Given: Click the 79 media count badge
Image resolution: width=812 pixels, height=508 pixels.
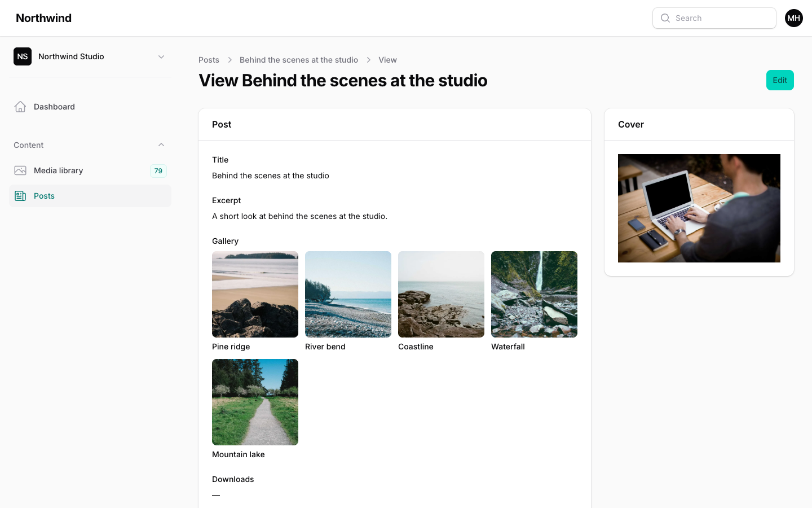Looking at the screenshot, I should tap(158, 170).
